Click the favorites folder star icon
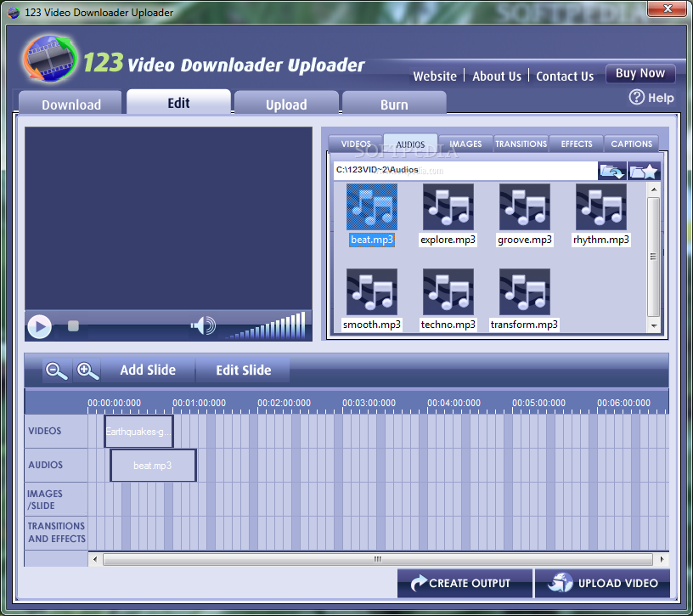Screen dimensions: 693x616 644,171
